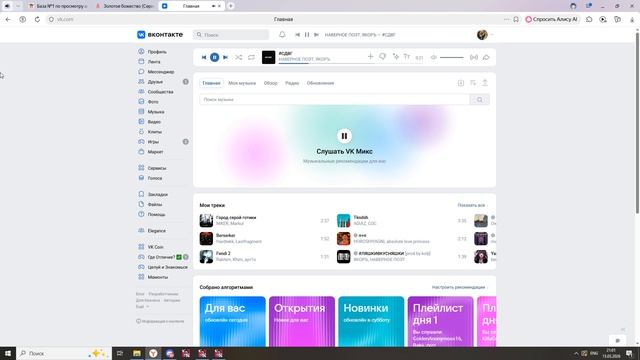The width and height of the screenshot is (640, 360).
Task: Switch to the Моя музыка tab
Action: [x=242, y=83]
